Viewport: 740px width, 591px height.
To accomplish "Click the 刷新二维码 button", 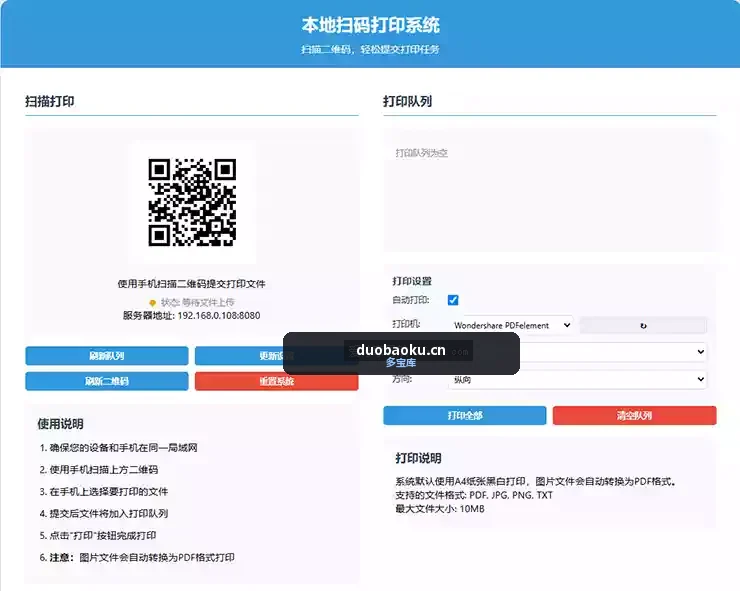I will 107,381.
